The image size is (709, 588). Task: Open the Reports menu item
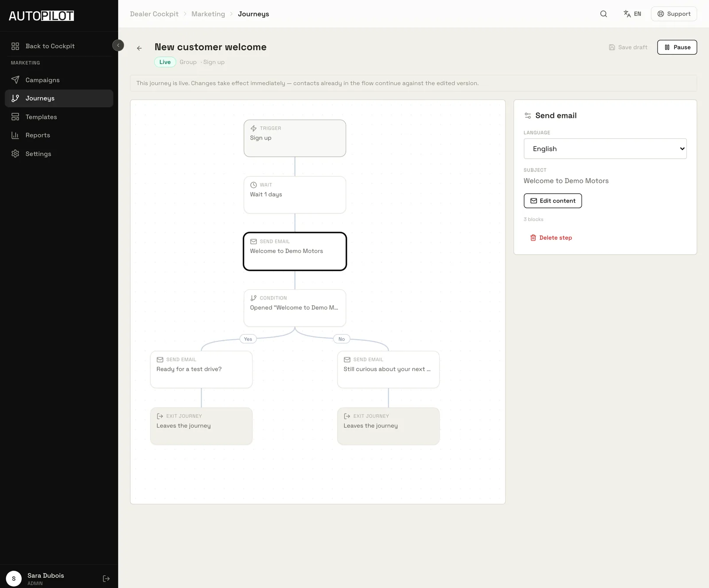[x=59, y=135]
